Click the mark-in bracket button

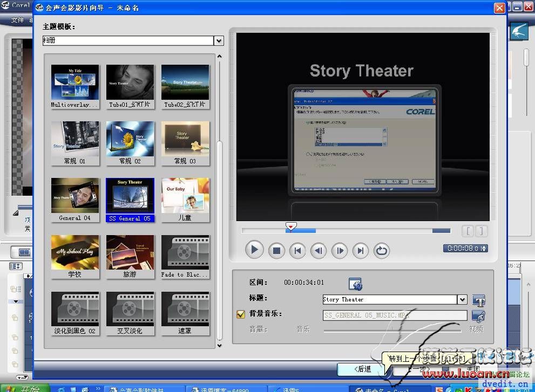[x=468, y=231]
